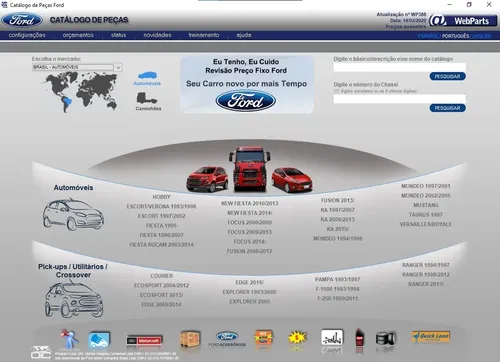Screen dimensions: 500x362
Task: Open ECOSPORT 2004/2012 catalog
Action: point(161,286)
